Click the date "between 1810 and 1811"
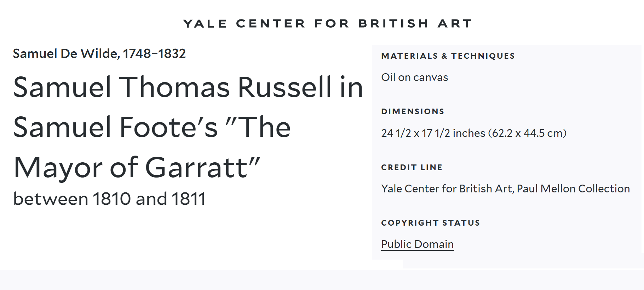Screen dimensions: 644x290 pos(109,199)
